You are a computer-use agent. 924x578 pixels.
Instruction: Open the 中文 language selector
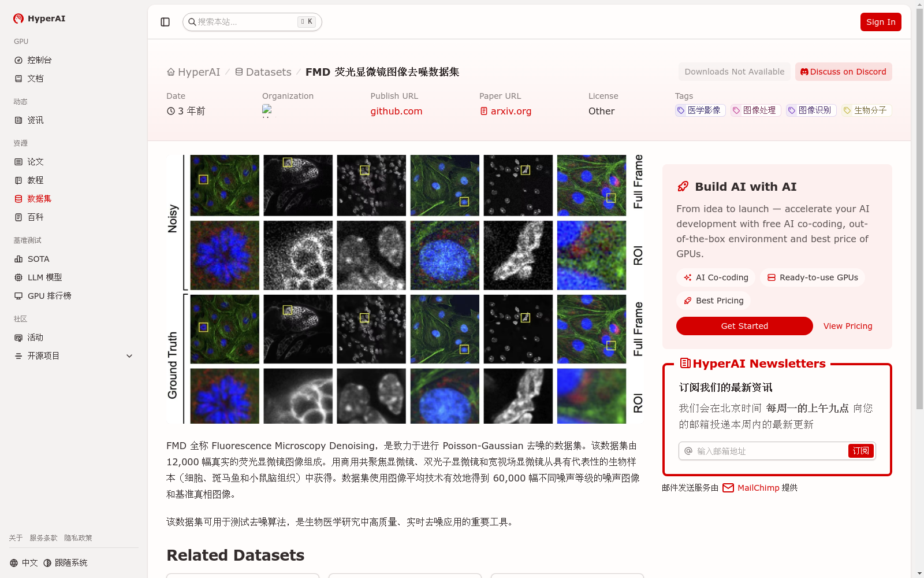pos(24,563)
